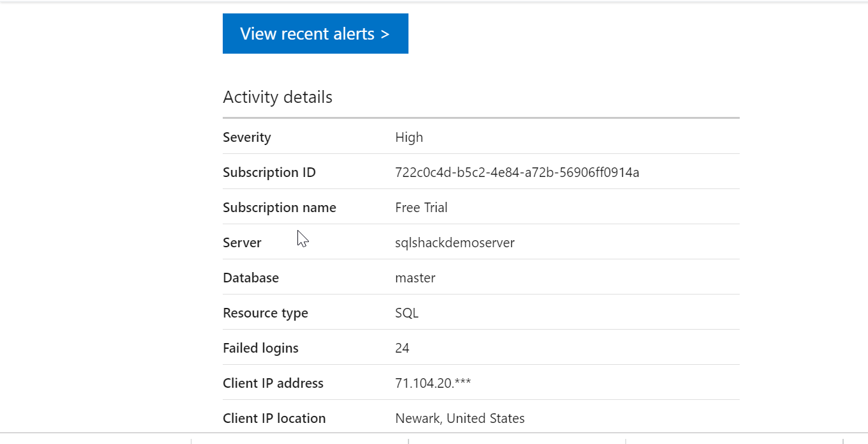The width and height of the screenshot is (868, 444).
Task: Click the Subscription ID label
Action: [269, 172]
